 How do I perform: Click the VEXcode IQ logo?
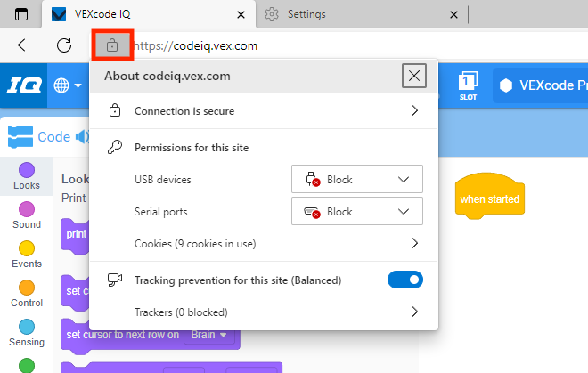coord(23,85)
